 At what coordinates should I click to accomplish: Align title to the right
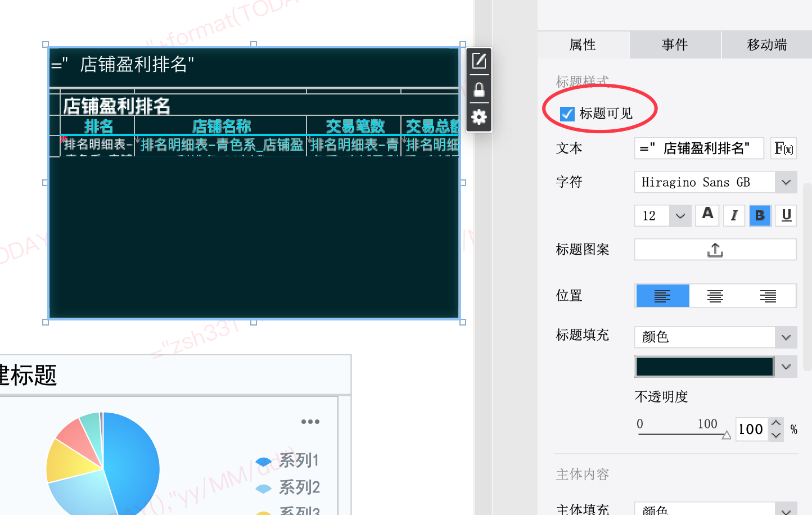click(768, 296)
